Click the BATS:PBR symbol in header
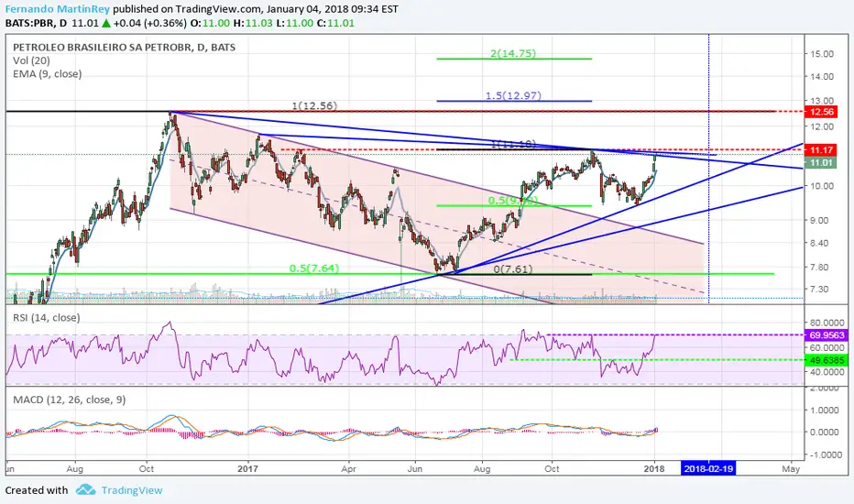Viewport: 854px width, 504px height. pyautogui.click(x=29, y=24)
